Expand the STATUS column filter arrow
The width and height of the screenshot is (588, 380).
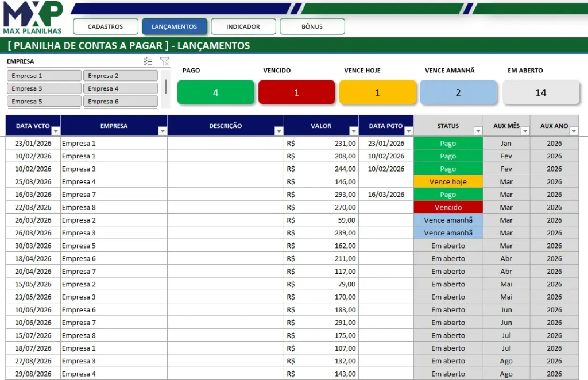coord(478,131)
